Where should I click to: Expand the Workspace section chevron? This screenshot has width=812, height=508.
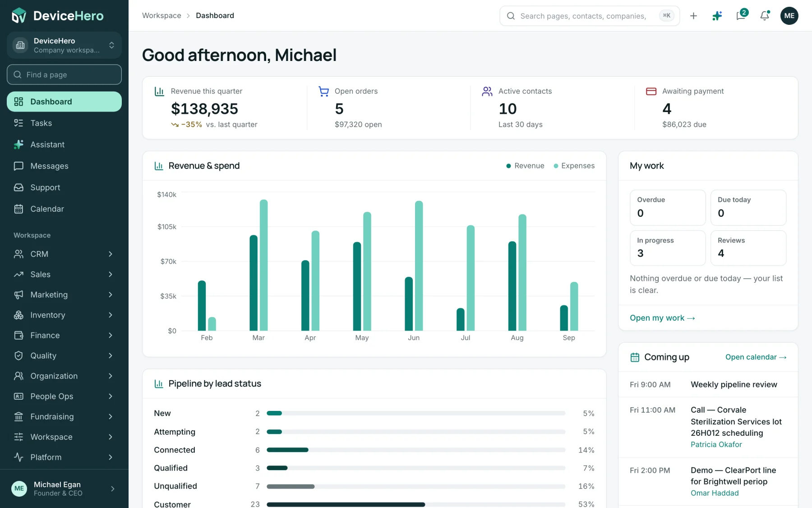[x=111, y=437]
